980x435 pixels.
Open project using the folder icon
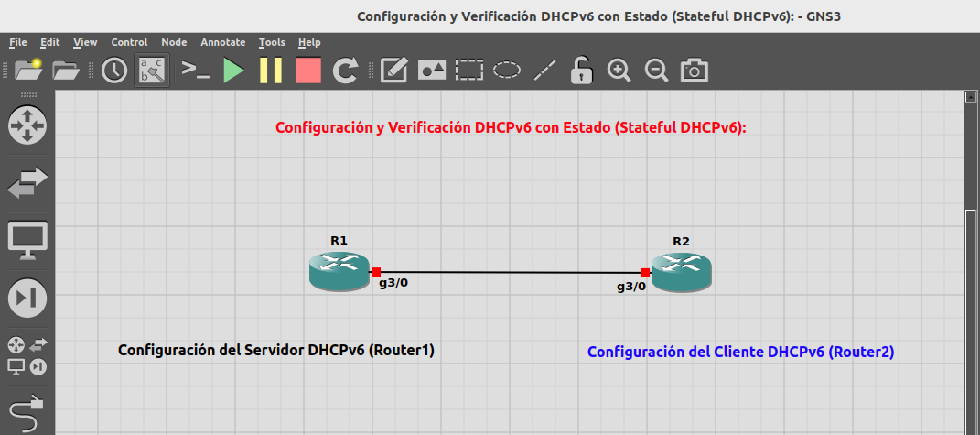click(x=67, y=70)
